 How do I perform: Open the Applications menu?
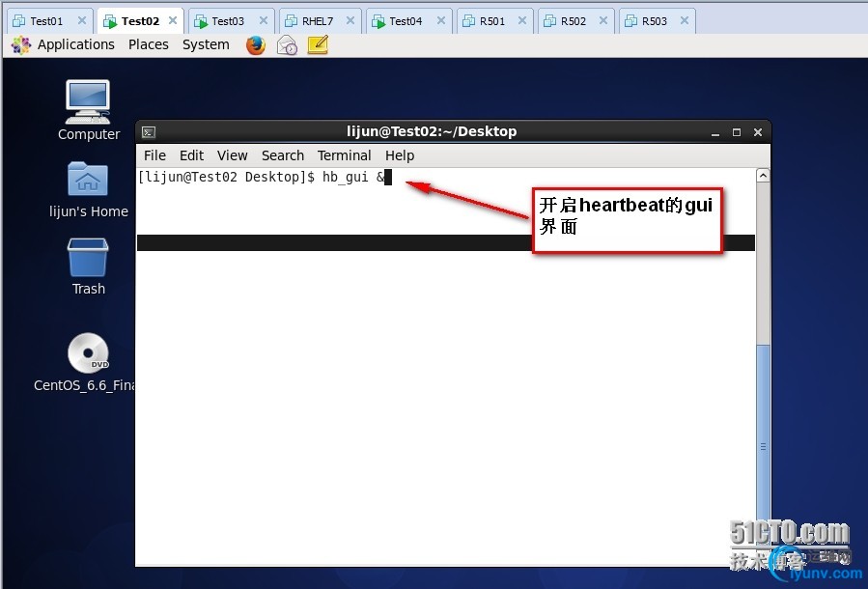pos(76,44)
